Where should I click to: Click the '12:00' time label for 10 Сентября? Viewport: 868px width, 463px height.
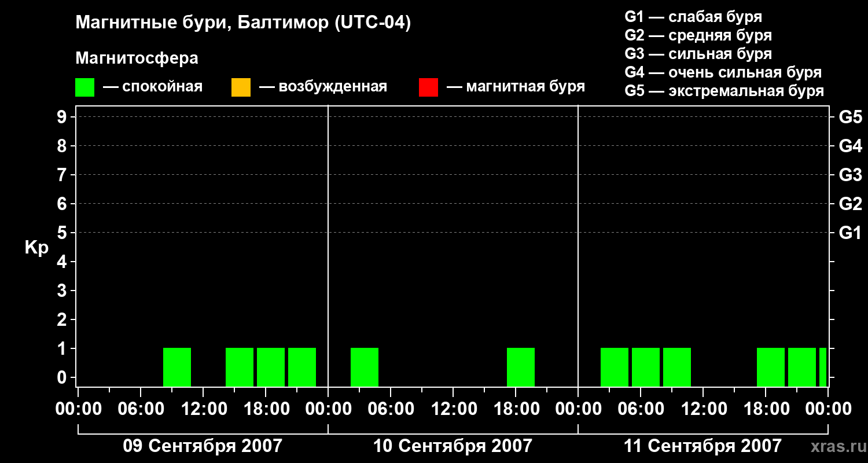[x=453, y=409]
